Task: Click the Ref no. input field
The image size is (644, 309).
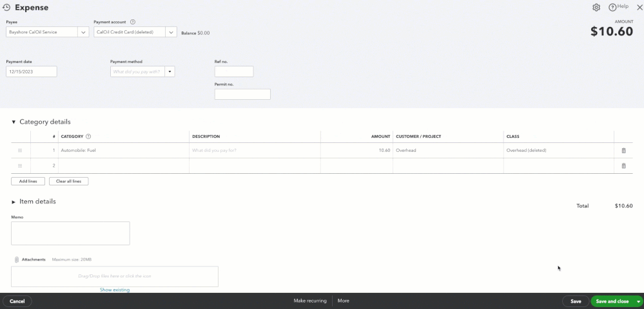Action: point(234,71)
